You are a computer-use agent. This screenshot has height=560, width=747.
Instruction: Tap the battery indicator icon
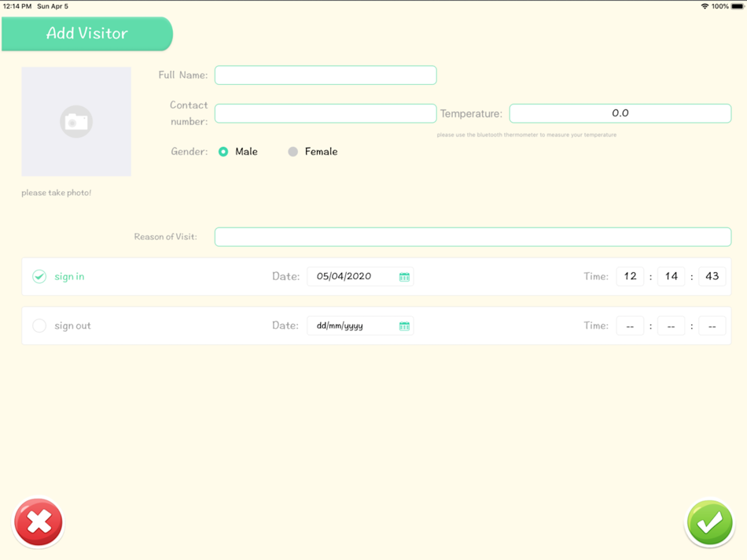(738, 6)
